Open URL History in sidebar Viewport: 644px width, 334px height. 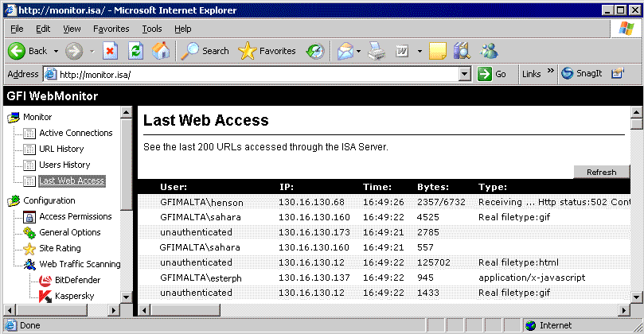click(61, 149)
